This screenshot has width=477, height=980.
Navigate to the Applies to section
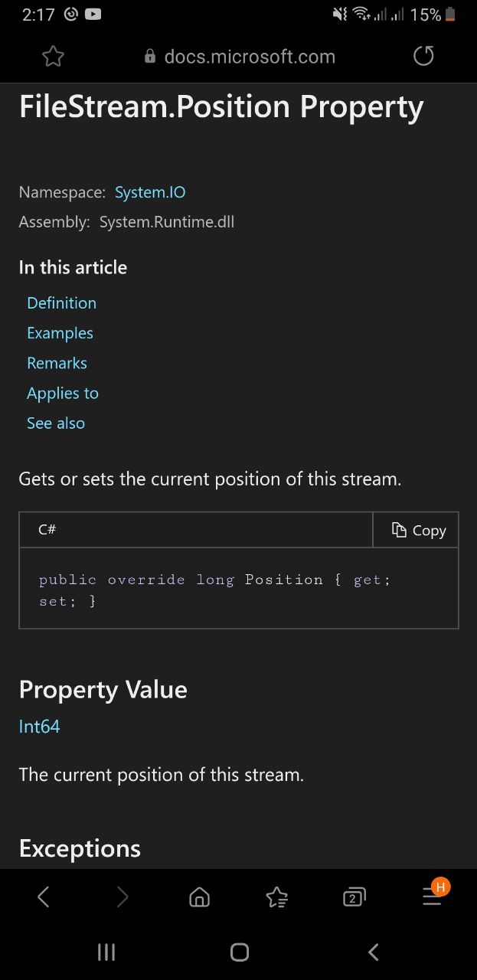63,393
